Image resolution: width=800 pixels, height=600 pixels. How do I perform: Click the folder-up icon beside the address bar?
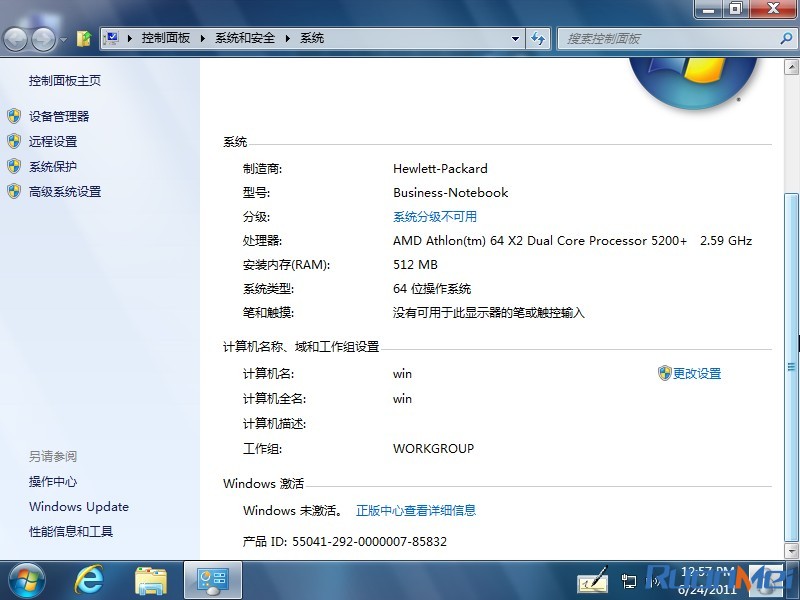84,38
